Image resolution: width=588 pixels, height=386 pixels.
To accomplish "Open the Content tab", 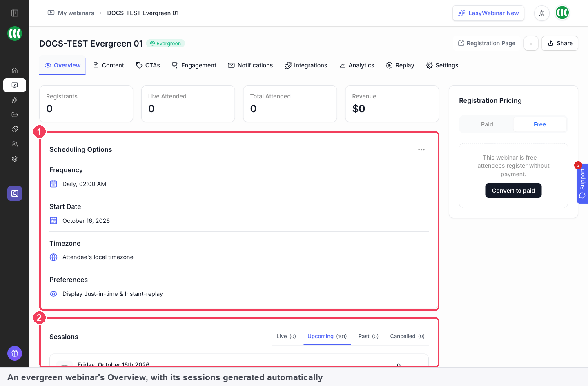I will pyautogui.click(x=109, y=65).
